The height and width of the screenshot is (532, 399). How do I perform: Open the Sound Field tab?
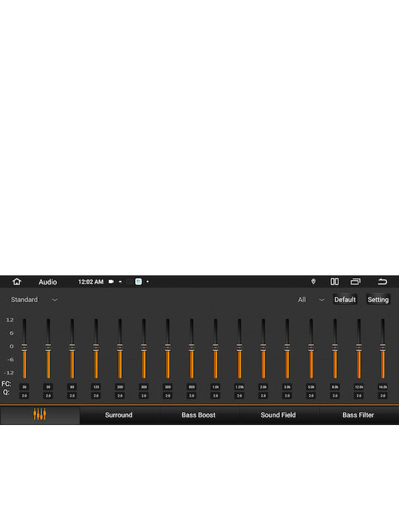coord(279,415)
